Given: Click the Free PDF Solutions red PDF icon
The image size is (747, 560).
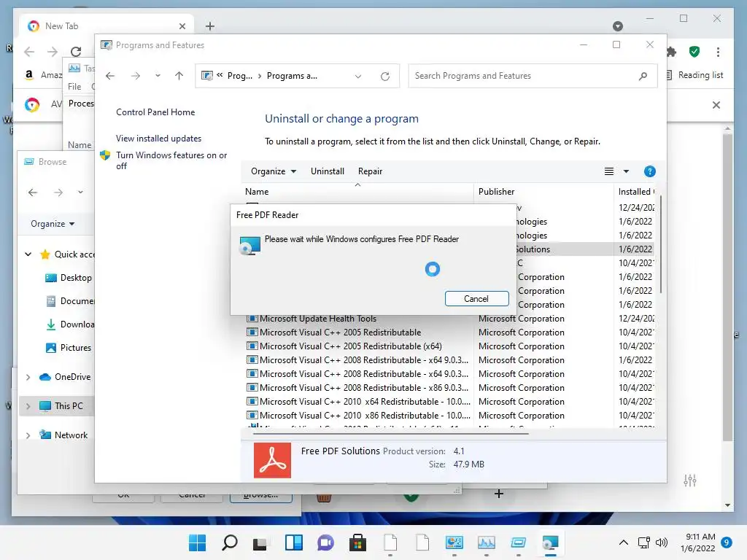Looking at the screenshot, I should (272, 461).
